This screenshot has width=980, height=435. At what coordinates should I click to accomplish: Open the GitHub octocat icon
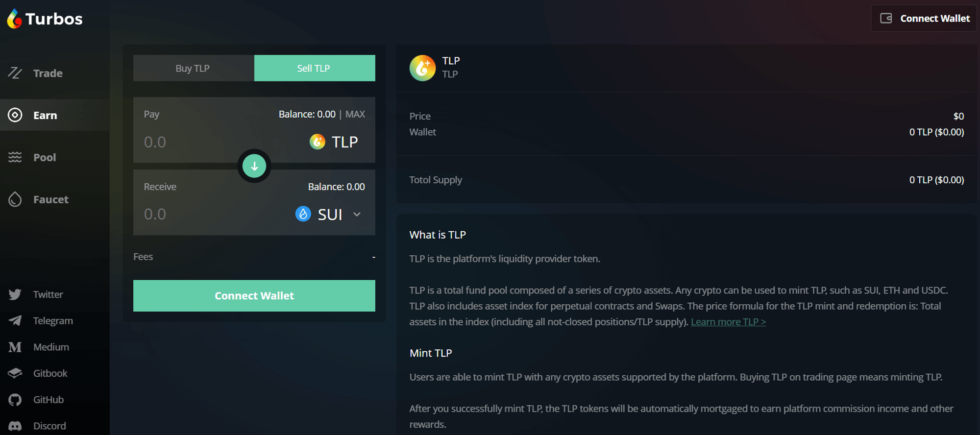point(15,400)
